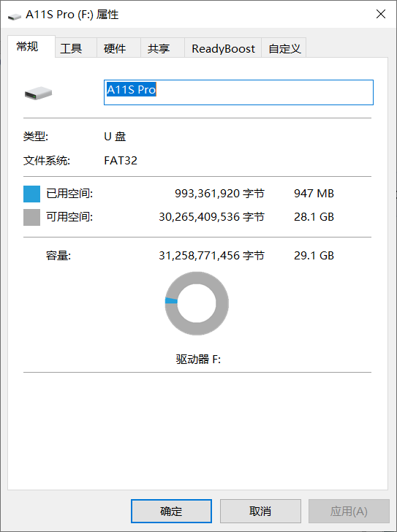
Task: Click the A11S Pro drive name field
Action: [238, 92]
